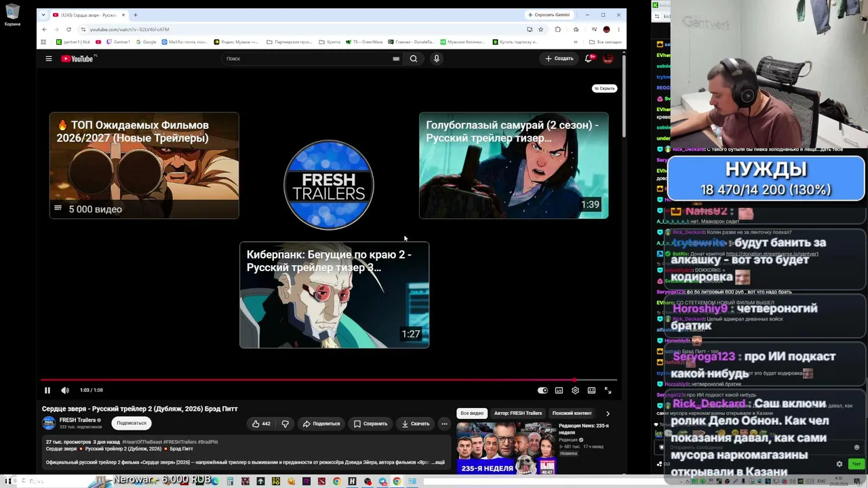Open Chrome extensions puzzle icon
The image size is (868, 488).
[x=558, y=29]
